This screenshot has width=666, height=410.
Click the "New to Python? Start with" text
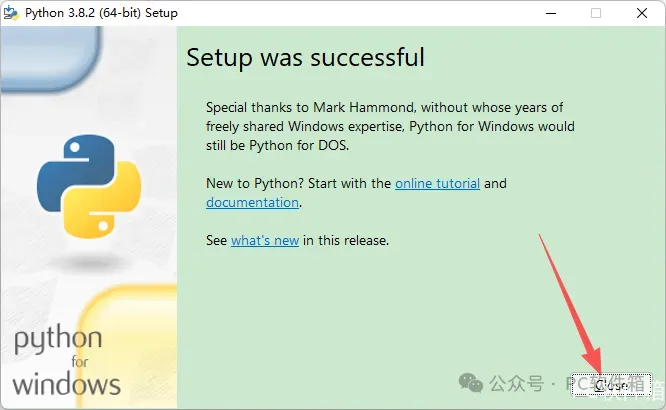(x=298, y=184)
